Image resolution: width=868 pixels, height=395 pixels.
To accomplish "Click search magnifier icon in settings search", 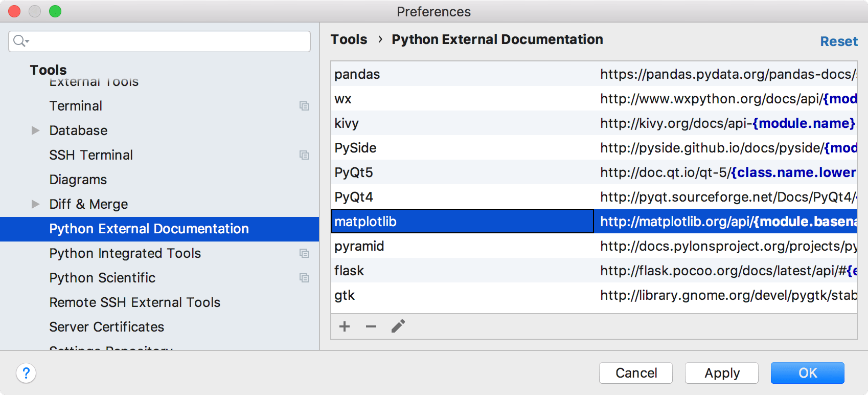I will 21,41.
